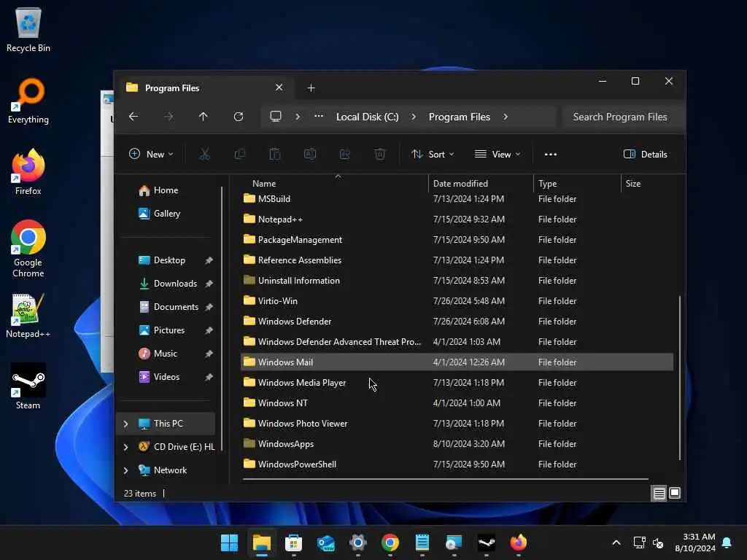Refresh the Program Files folder
Screen dimensions: 747x560
[x=239, y=117]
